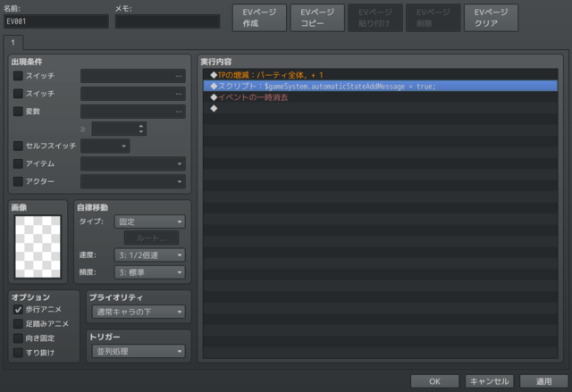Open the セルフスイッチ dropdown
572x392 pixels.
105,146
